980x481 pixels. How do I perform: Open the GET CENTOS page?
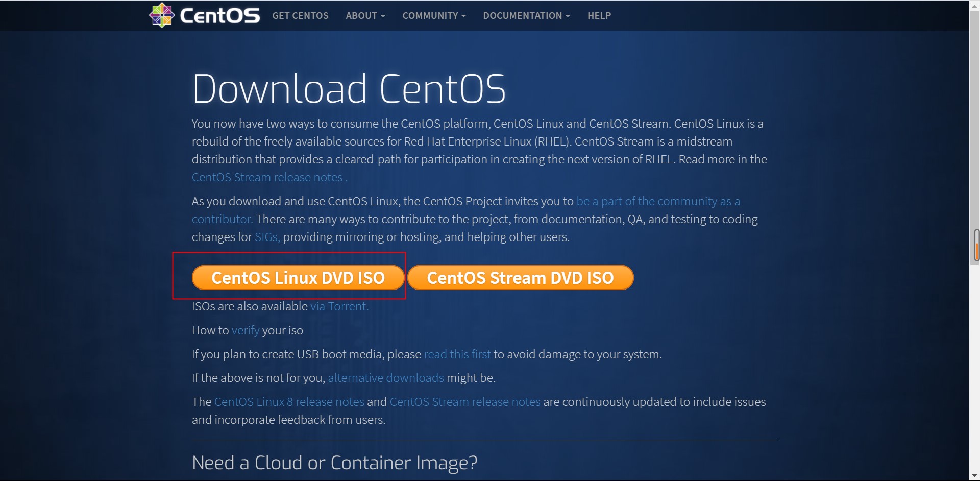(300, 16)
